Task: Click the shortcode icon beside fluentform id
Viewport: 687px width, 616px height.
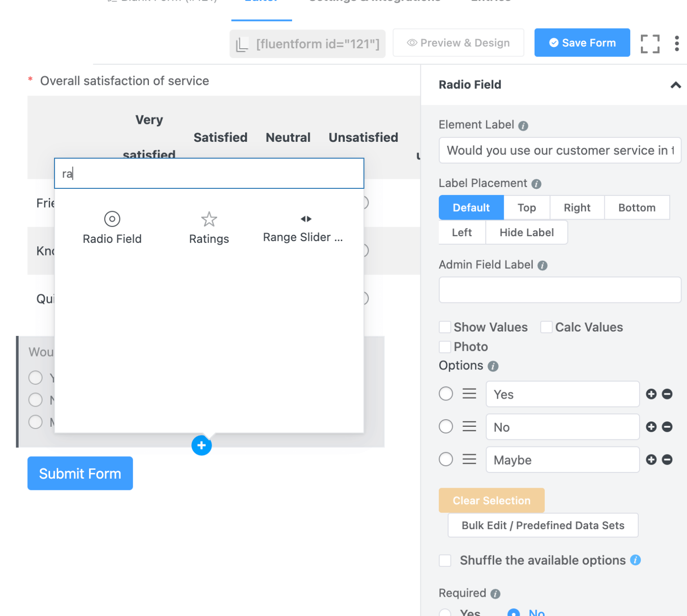Action: [x=242, y=44]
